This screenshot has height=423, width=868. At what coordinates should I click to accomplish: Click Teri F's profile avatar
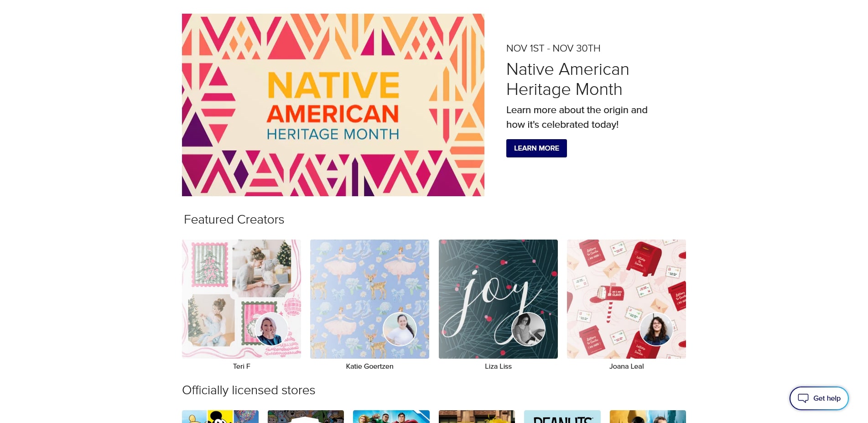pos(271,329)
